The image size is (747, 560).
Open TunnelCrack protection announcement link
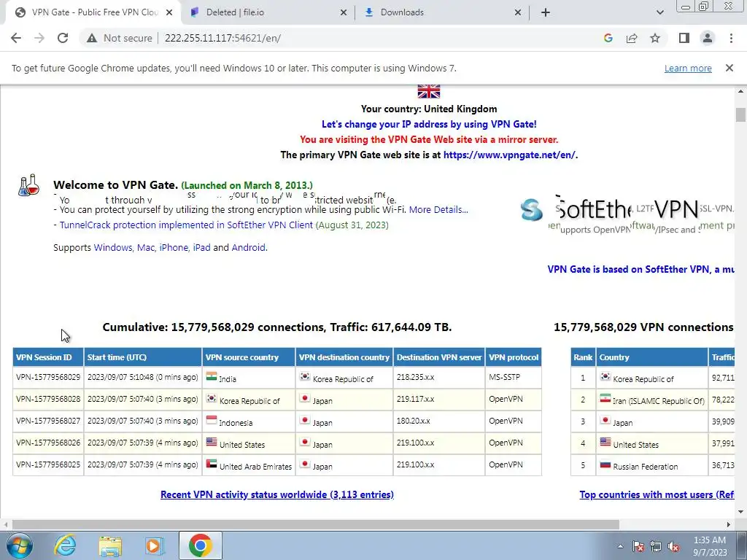(x=186, y=225)
